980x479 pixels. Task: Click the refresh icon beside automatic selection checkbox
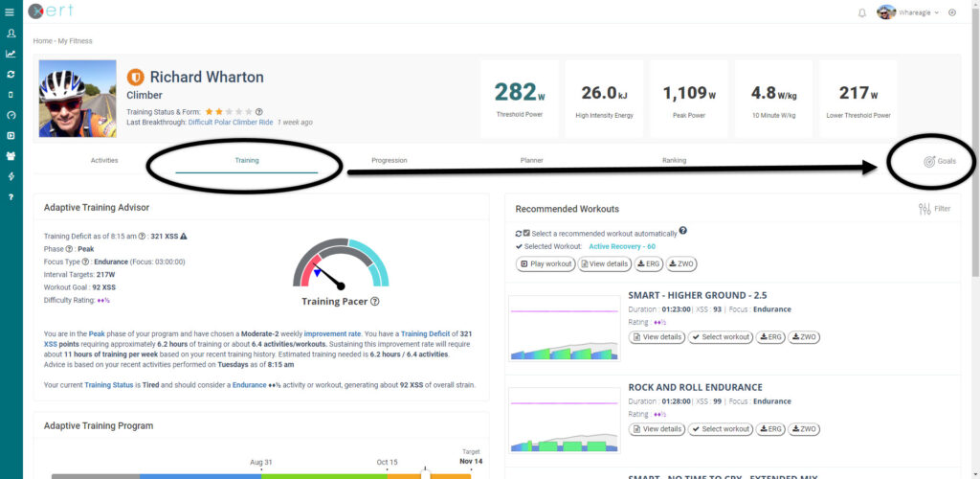click(518, 233)
